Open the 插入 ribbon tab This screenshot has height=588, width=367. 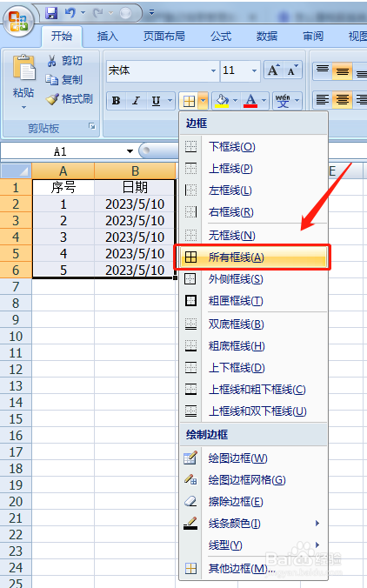point(108,37)
